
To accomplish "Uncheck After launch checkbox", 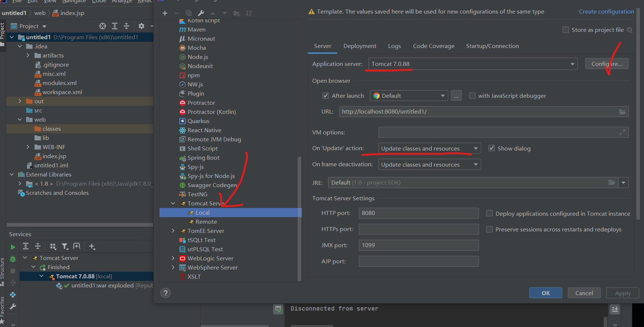I will 325,96.
